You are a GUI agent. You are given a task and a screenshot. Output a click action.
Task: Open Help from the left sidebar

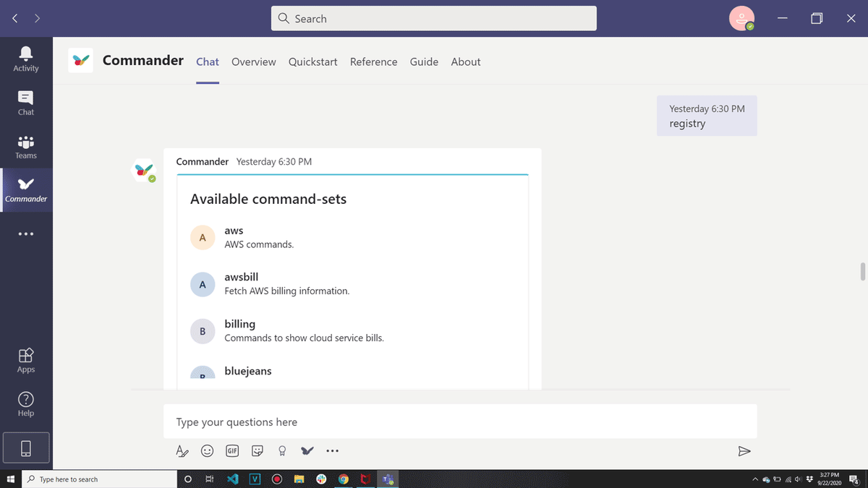coord(26,403)
